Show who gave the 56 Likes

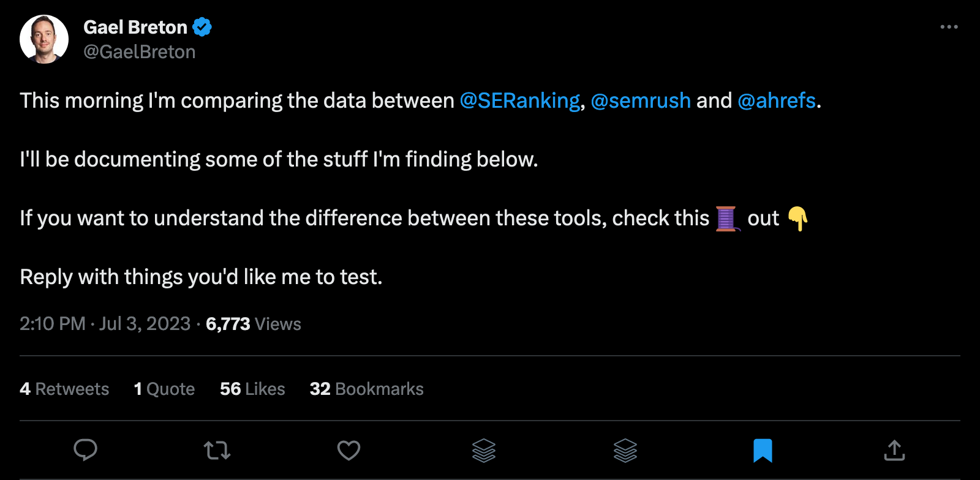[x=252, y=389]
